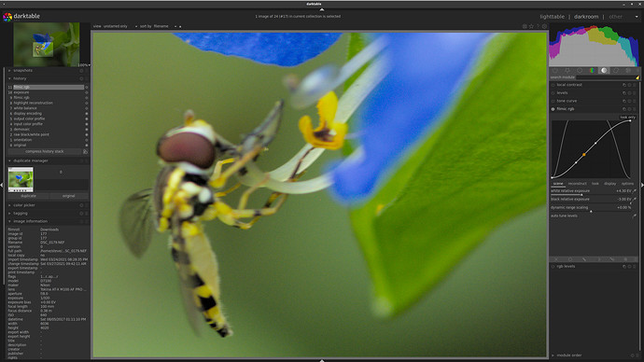The width and height of the screenshot is (644, 362).
Task: Pick black relative exposure with eyedropper
Action: 635,200
